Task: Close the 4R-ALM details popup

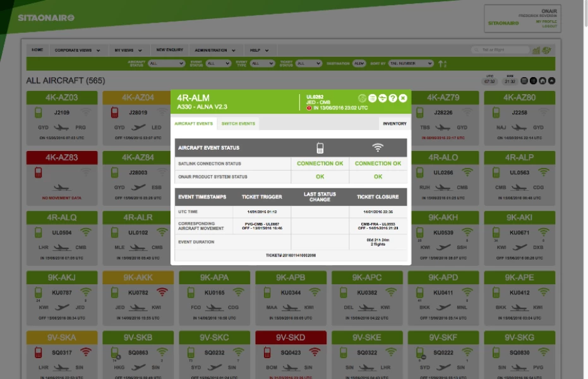Action: (x=403, y=98)
